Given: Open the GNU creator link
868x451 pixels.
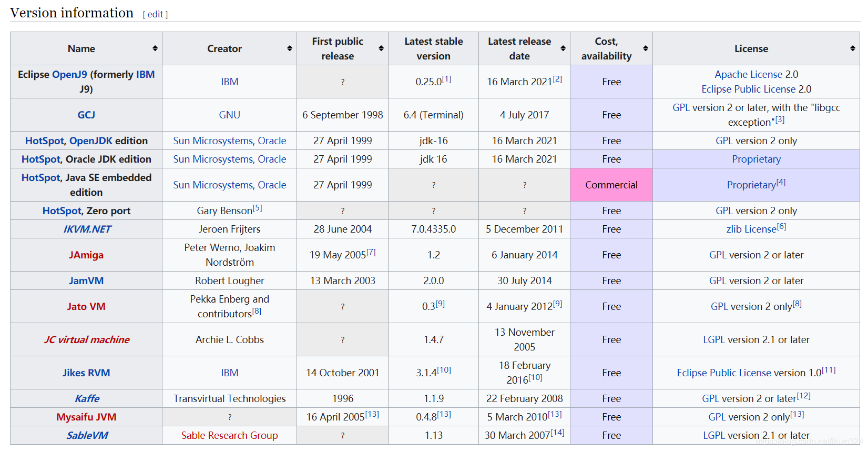Looking at the screenshot, I should (230, 115).
